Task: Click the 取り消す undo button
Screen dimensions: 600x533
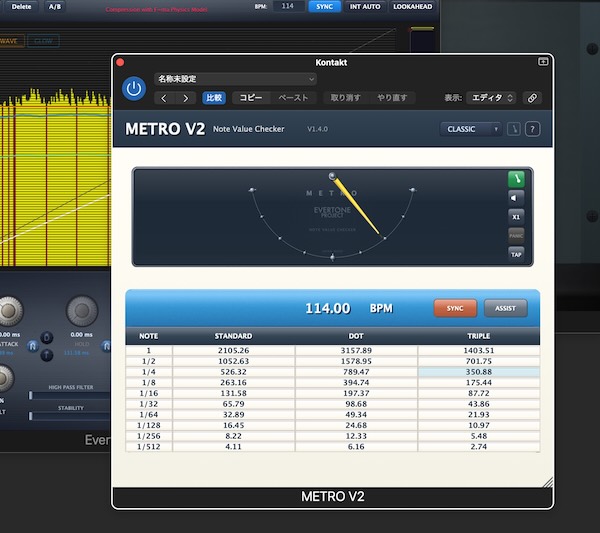Action: [x=346, y=98]
